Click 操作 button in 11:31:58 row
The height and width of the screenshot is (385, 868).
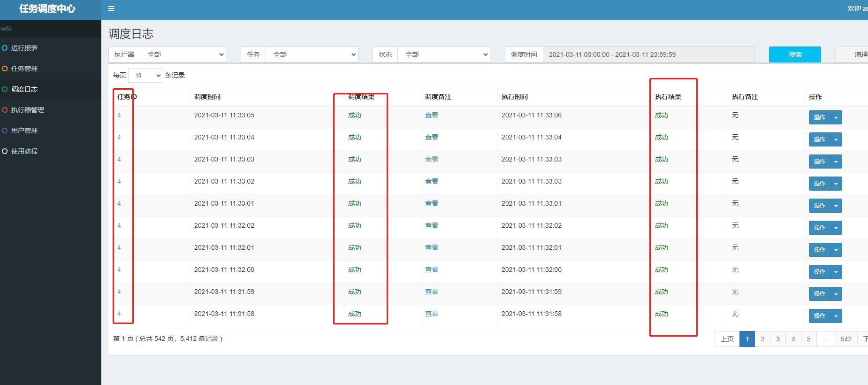point(819,316)
